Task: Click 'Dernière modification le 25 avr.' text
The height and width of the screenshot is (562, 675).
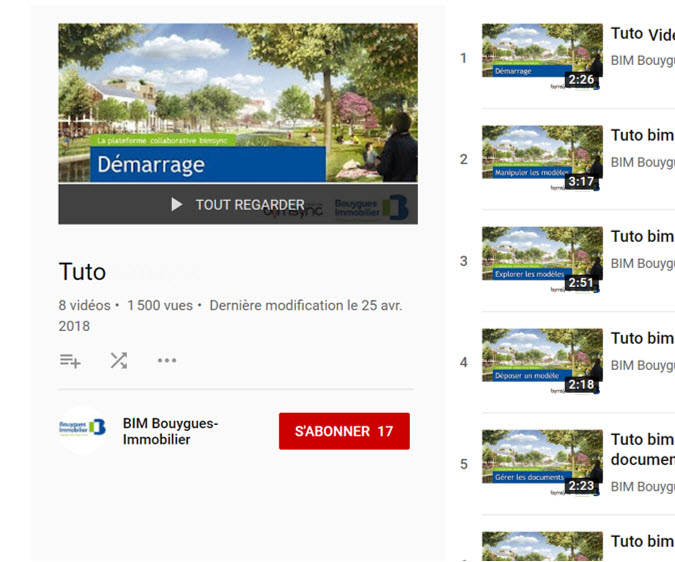Action: 306,306
